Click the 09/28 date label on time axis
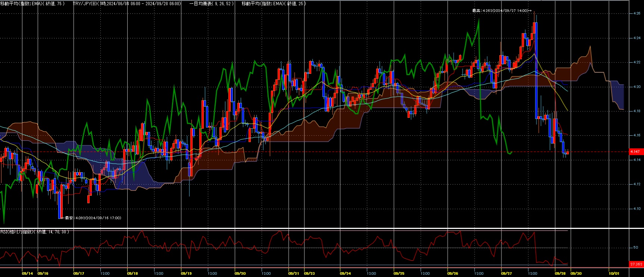 (560, 273)
